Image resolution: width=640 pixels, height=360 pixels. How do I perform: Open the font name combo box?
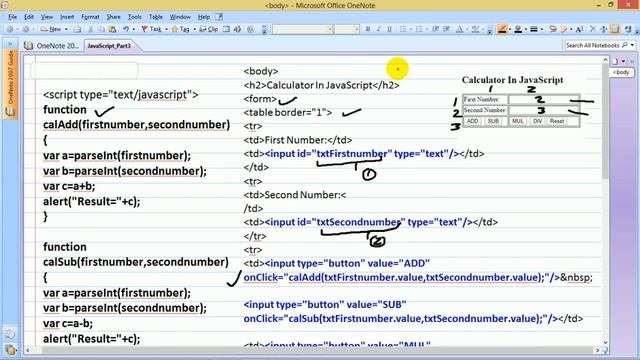(302, 29)
